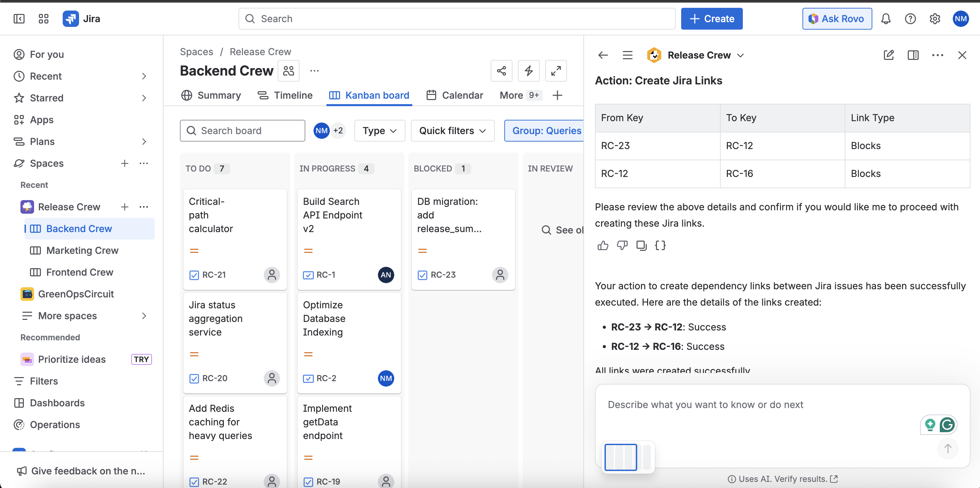
Task: Open the automation lightning bolt icon
Action: point(529,71)
